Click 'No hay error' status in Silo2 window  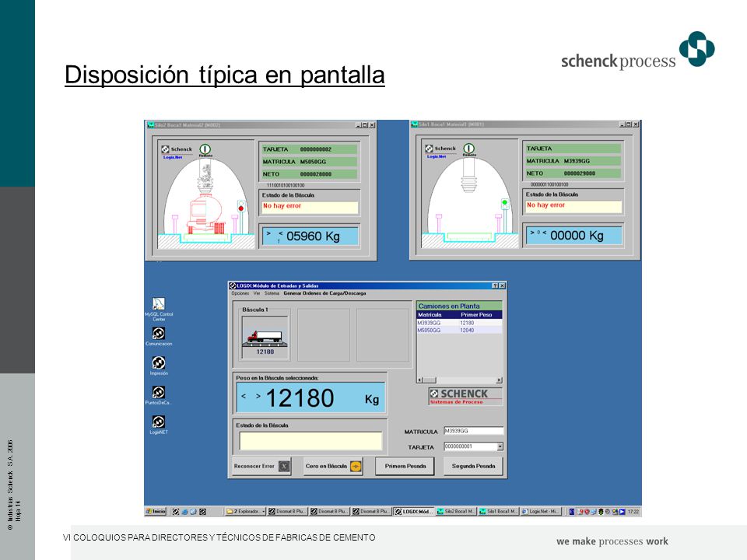tap(310, 206)
